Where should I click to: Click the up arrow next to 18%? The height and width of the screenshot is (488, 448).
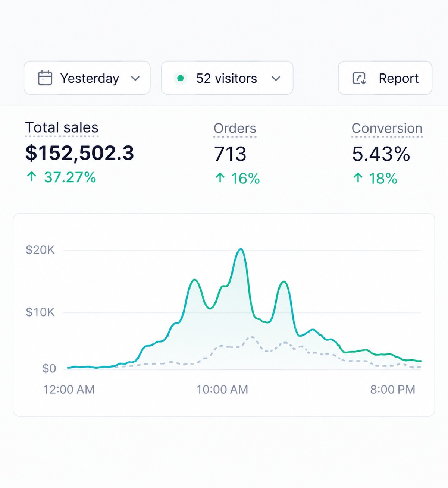pos(358,178)
